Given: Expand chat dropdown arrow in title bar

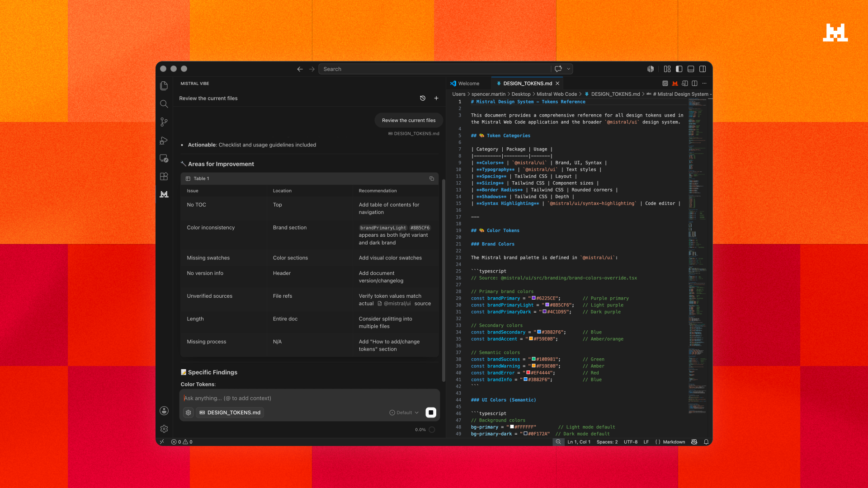Looking at the screenshot, I should [569, 69].
